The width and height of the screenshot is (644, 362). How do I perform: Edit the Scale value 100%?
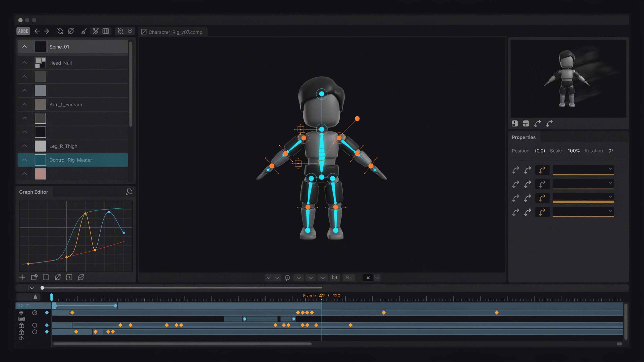pyautogui.click(x=574, y=151)
